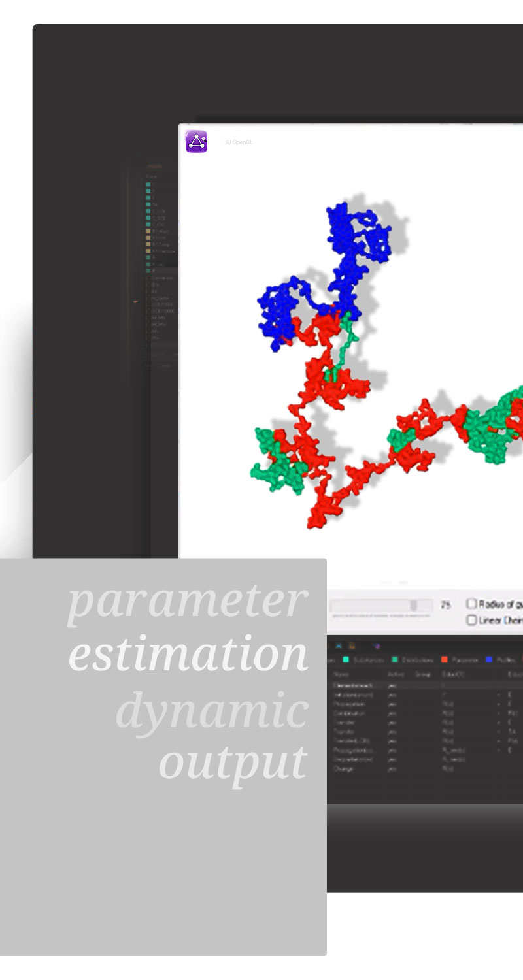The height and width of the screenshot is (980, 523).
Task: Click the red square icon beside Parameter
Action: pyautogui.click(x=444, y=660)
